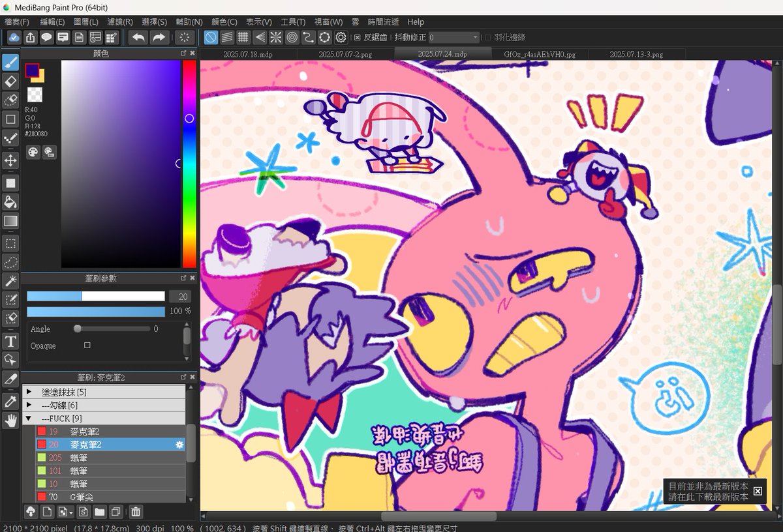
Task: Select the transparent color swatch
Action: click(35, 95)
